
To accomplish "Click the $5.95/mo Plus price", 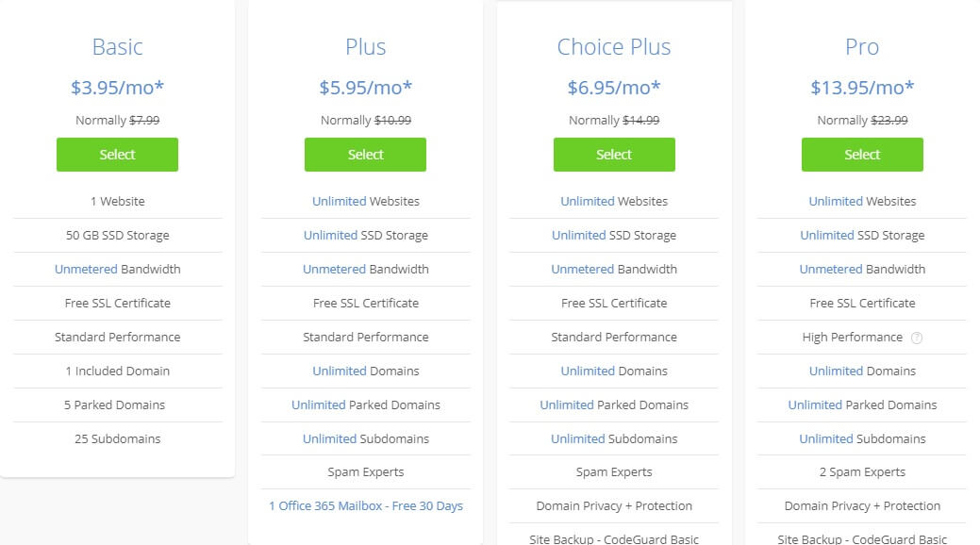I will coord(366,88).
